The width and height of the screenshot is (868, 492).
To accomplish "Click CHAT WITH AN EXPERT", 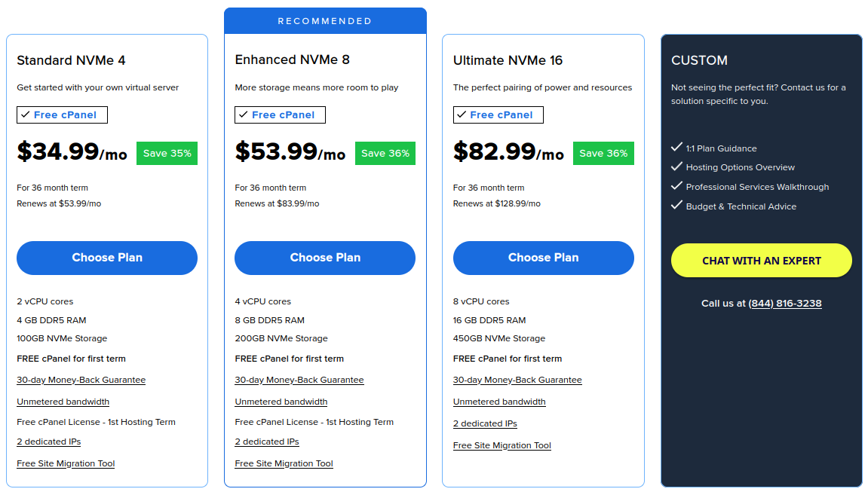I will [x=761, y=259].
